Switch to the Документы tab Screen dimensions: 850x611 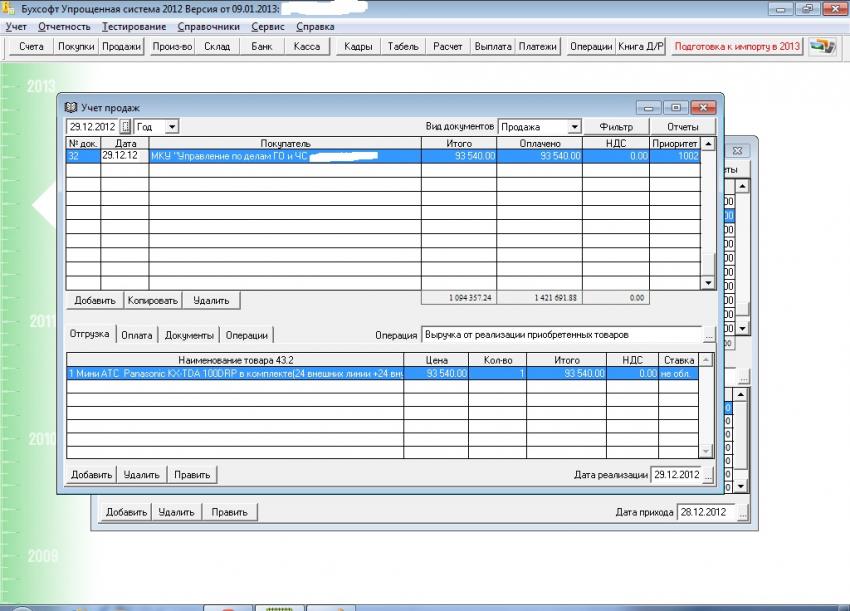tap(189, 336)
